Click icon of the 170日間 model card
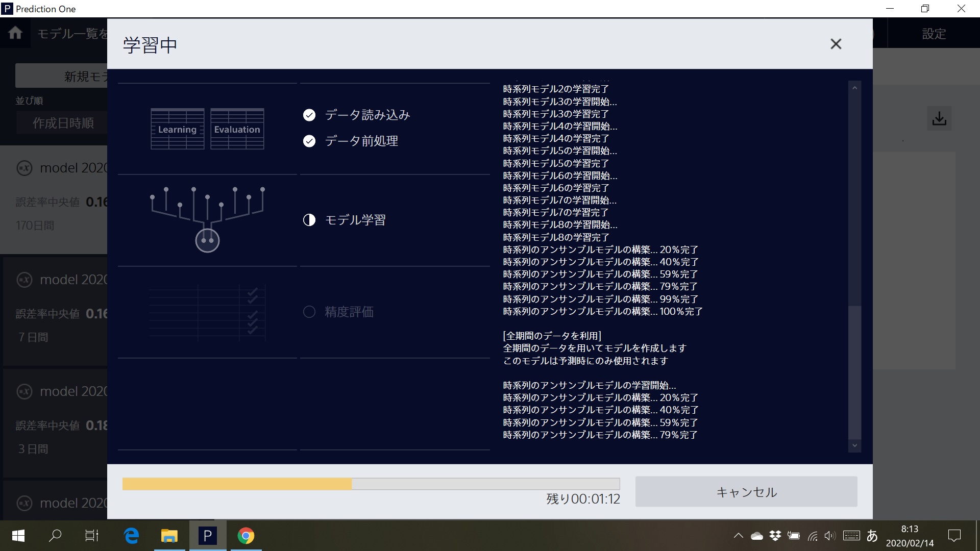 point(24,168)
